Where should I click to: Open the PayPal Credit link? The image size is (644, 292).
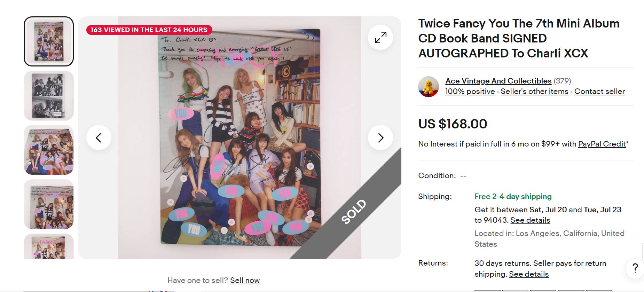coord(602,144)
